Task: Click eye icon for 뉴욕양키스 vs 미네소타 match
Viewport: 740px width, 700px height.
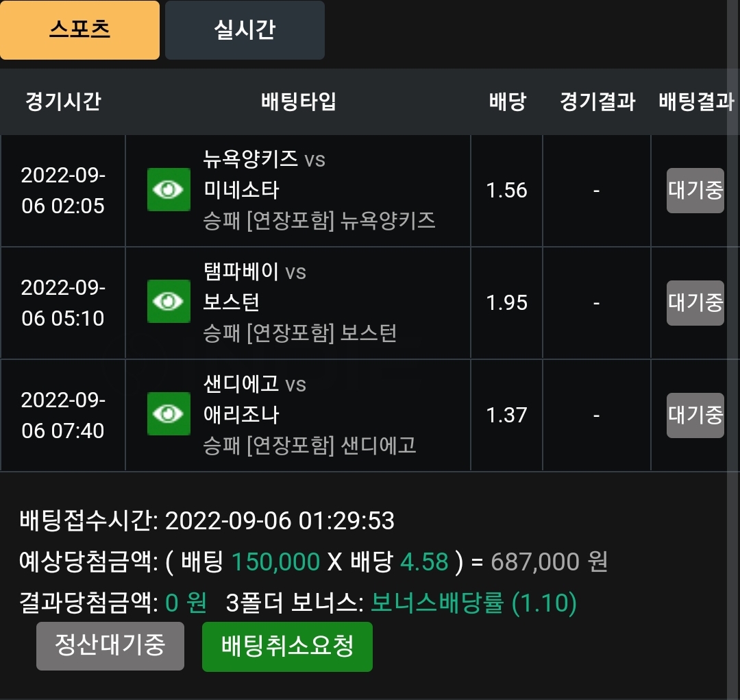Action: 169,189
